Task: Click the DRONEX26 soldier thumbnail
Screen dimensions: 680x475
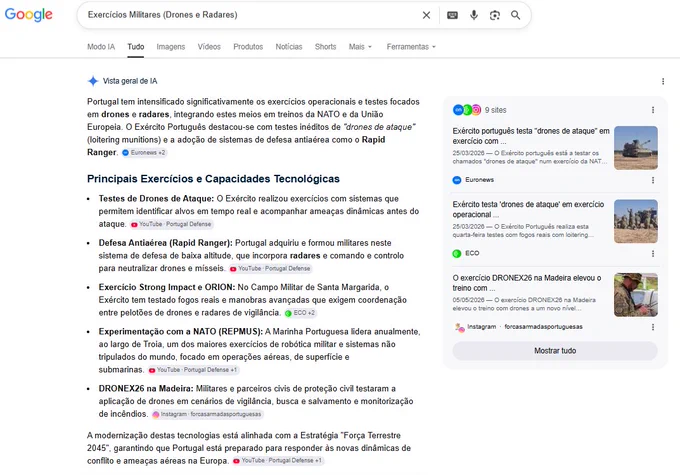Action: click(636, 295)
